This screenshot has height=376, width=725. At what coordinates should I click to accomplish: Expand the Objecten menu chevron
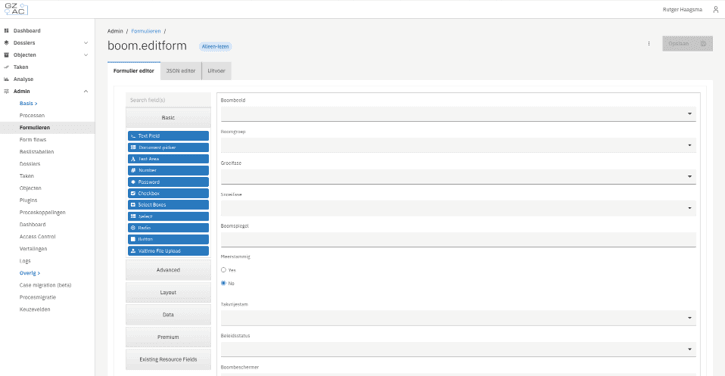click(86, 55)
